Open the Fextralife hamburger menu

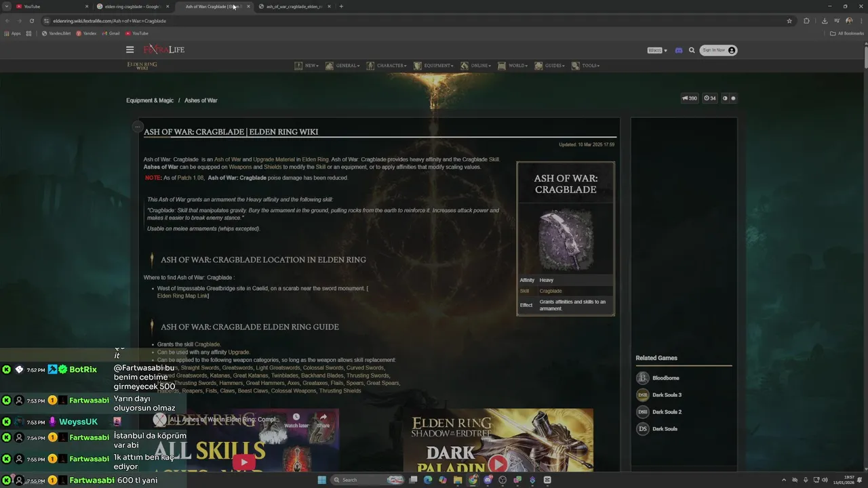click(x=130, y=49)
